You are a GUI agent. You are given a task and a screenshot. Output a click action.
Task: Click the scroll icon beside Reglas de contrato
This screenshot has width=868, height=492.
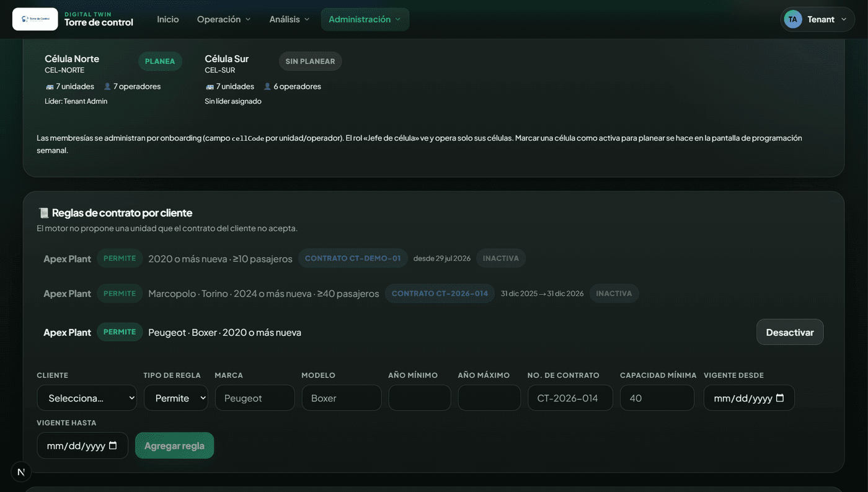pyautogui.click(x=43, y=213)
